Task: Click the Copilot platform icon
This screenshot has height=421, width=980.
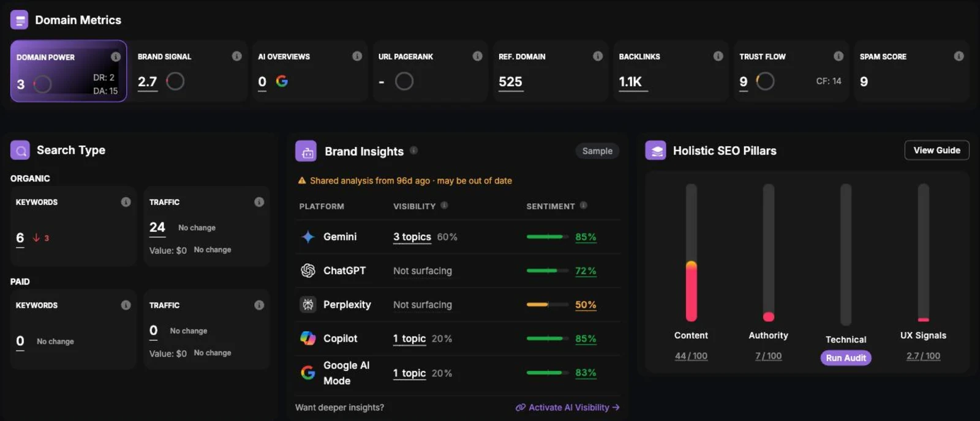Action: tap(308, 338)
